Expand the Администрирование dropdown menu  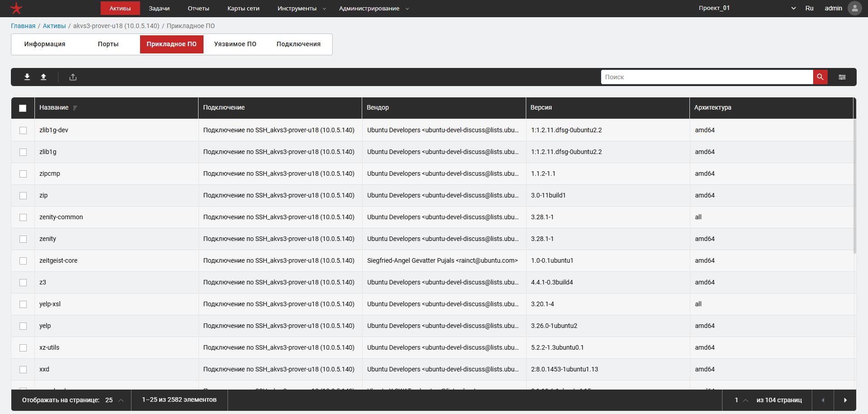(x=373, y=8)
